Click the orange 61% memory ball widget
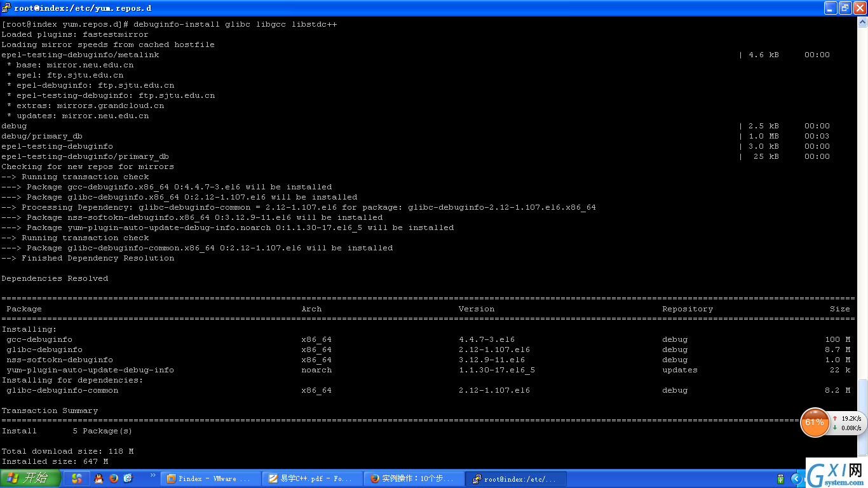The image size is (868, 488). pyautogui.click(x=815, y=423)
